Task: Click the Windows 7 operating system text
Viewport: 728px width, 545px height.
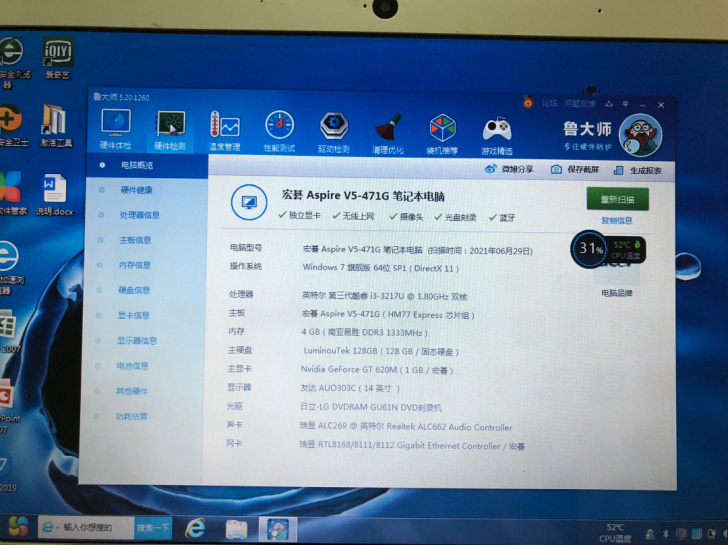Action: 380,268
